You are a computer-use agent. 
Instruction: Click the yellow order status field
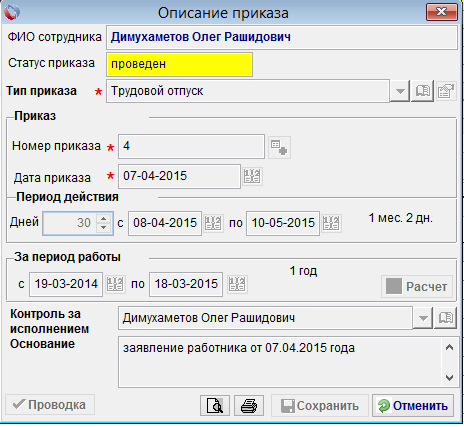pyautogui.click(x=179, y=64)
